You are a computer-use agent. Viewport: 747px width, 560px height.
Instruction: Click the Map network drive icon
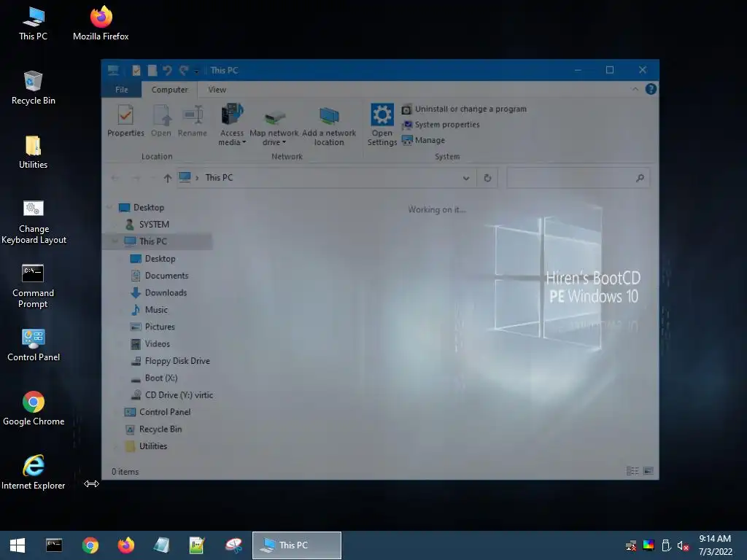(274, 117)
